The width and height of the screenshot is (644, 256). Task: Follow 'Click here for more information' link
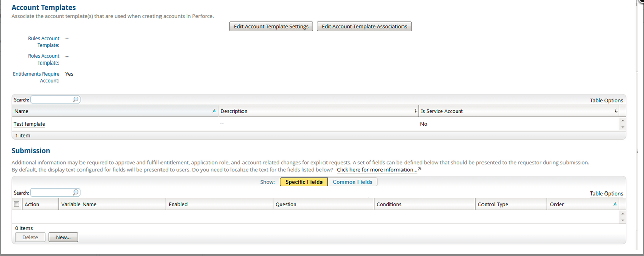coord(376,170)
